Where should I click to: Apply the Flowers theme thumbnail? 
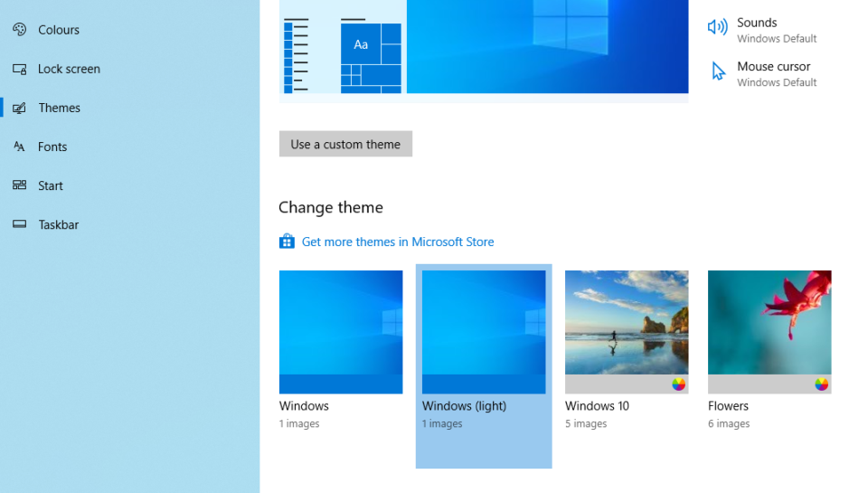pos(769,332)
